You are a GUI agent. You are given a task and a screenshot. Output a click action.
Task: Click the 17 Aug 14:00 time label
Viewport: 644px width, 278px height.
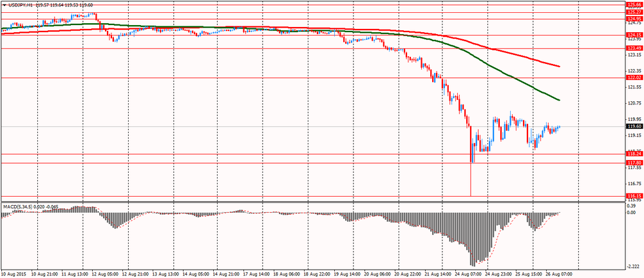pyautogui.click(x=256, y=273)
